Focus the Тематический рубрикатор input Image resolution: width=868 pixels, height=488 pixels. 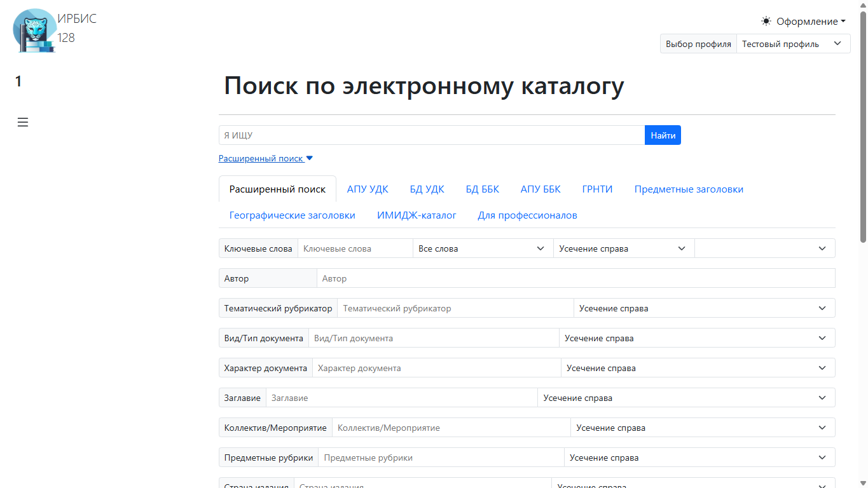(x=455, y=308)
